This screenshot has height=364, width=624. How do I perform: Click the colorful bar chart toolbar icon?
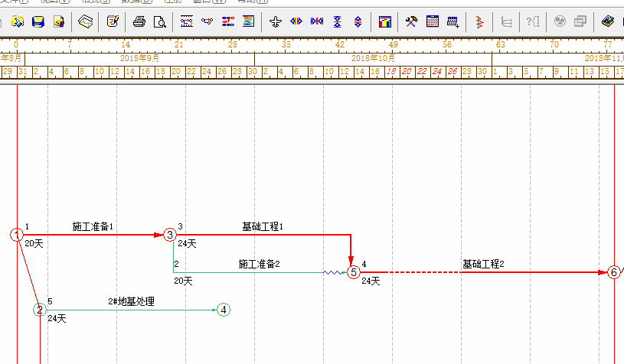(x=385, y=21)
